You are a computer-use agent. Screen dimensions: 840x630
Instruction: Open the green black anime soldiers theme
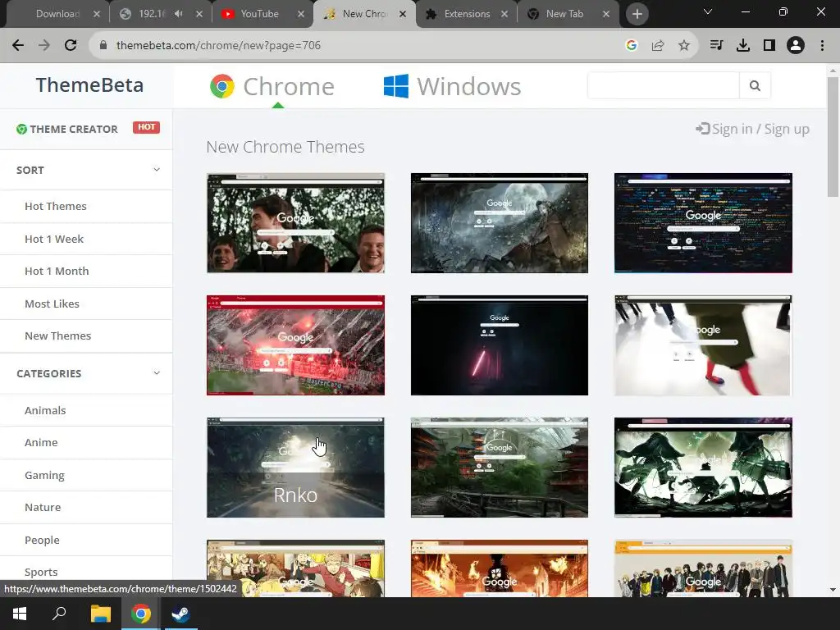point(703,468)
